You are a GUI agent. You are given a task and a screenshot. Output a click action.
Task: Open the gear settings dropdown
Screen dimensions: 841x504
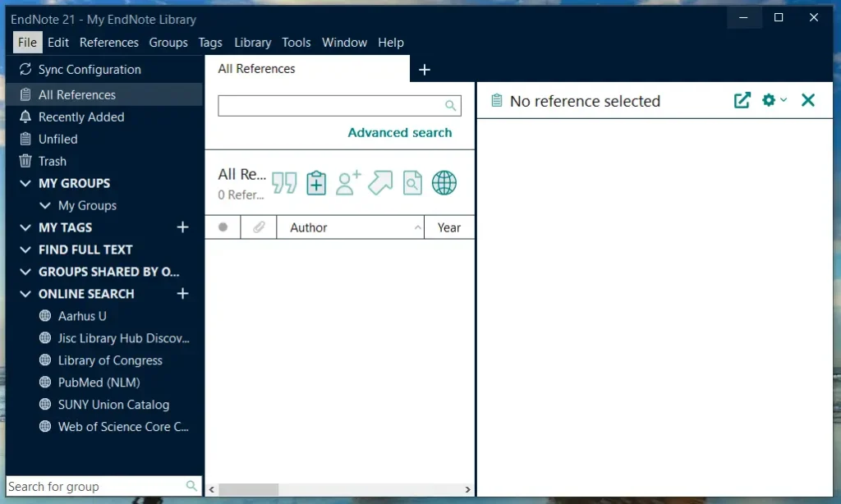tap(774, 100)
